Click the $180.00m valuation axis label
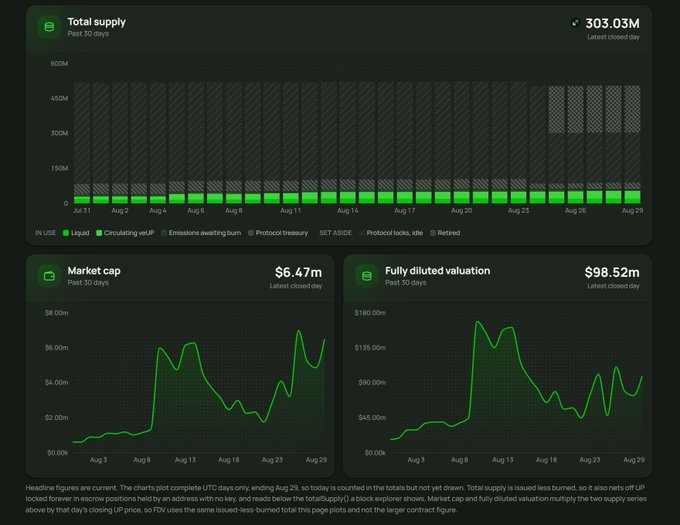 tap(370, 313)
